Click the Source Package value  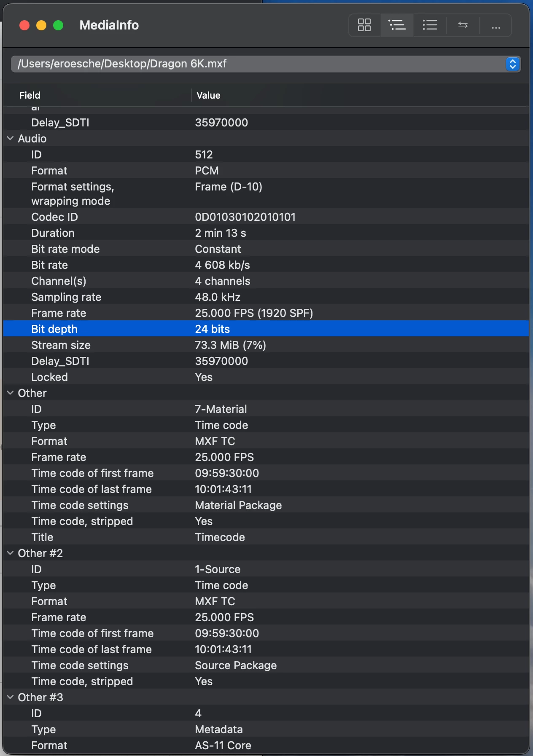(236, 665)
